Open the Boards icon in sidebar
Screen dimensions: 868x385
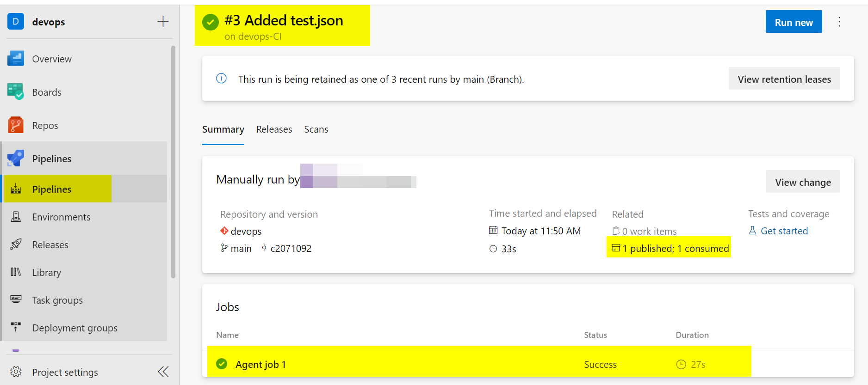click(x=16, y=92)
